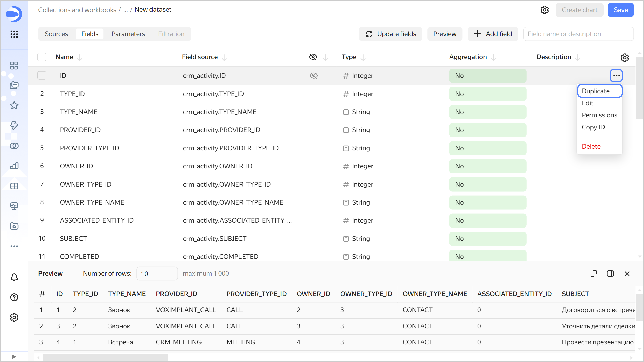
Task: Click the column settings gear icon in header
Action: pos(625,58)
